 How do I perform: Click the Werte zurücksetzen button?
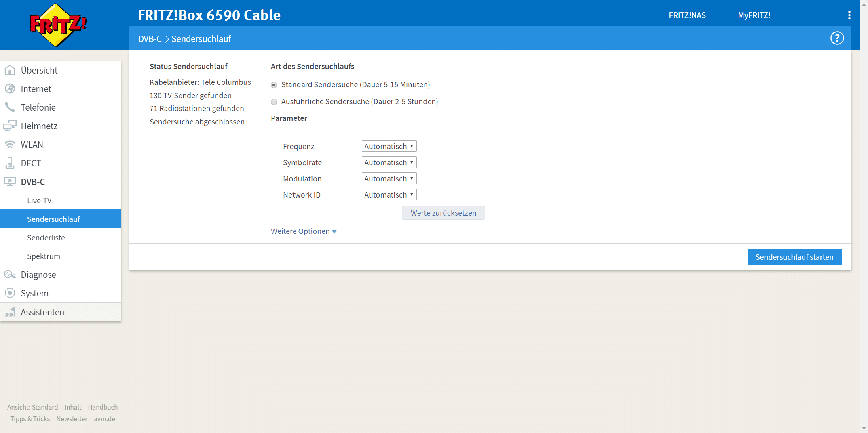click(x=443, y=213)
